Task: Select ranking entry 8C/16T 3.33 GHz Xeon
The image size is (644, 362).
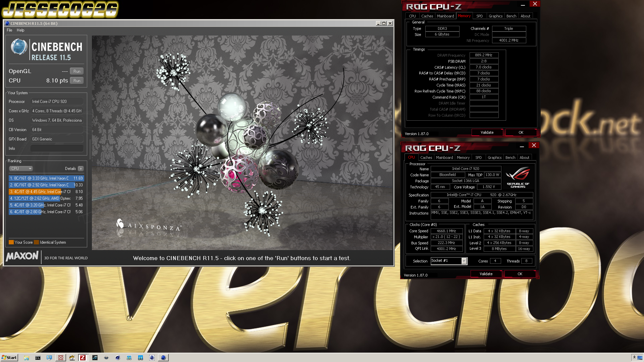Action: click(x=46, y=178)
